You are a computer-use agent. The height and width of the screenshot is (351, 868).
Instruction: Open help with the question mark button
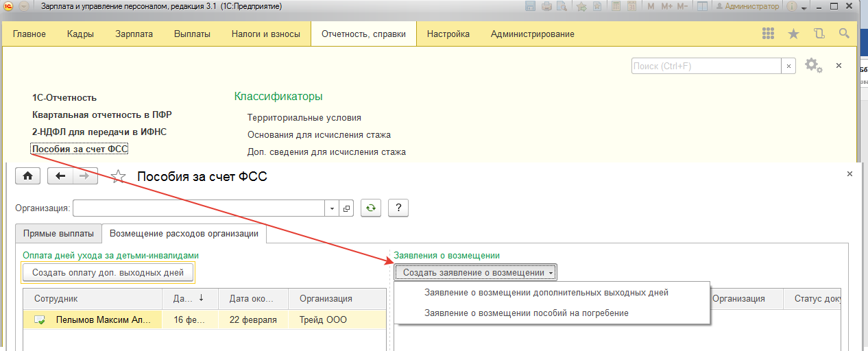coord(398,208)
